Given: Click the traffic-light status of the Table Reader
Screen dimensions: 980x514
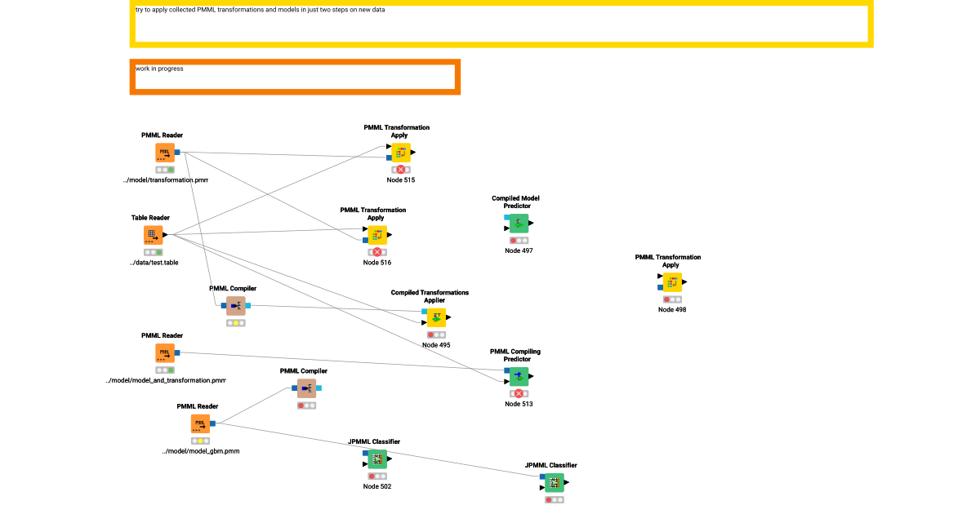Looking at the screenshot, I should 153,251.
